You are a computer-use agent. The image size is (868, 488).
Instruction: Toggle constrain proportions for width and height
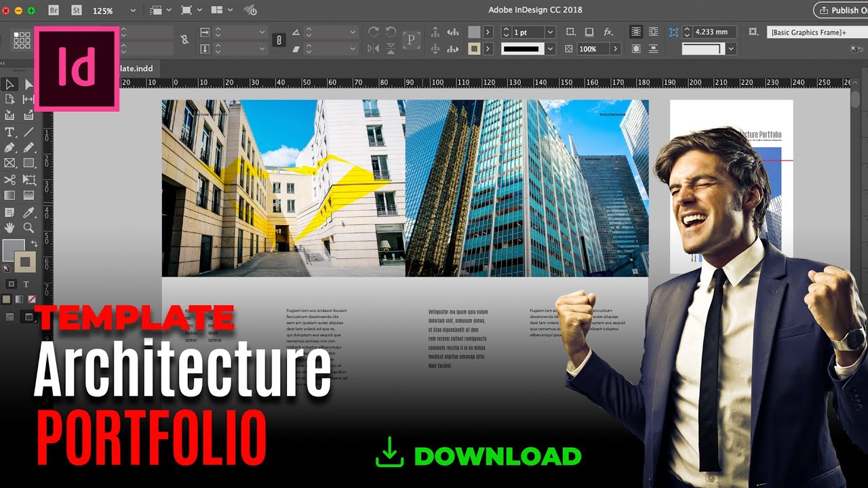click(x=184, y=40)
